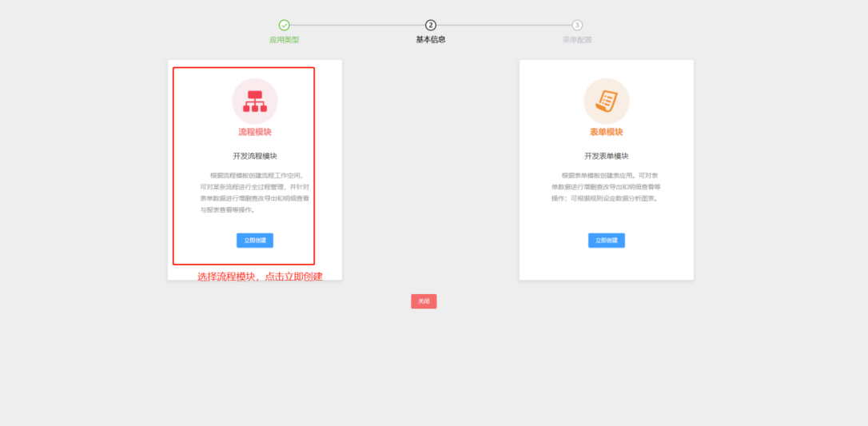Select the 开发流程模块 subtitle

(x=255, y=156)
